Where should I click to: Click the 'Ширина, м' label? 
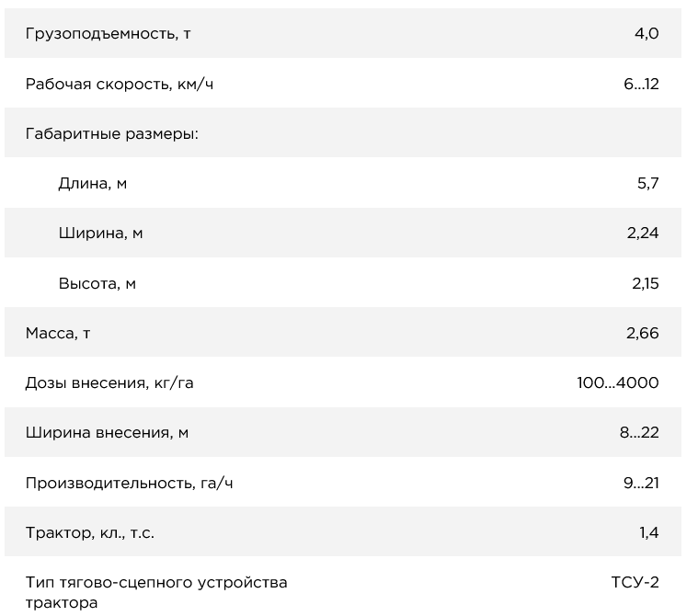[100, 234]
